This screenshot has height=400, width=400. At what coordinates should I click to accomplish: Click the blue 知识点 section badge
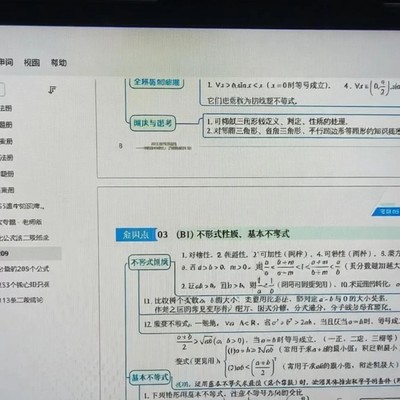[136, 235]
